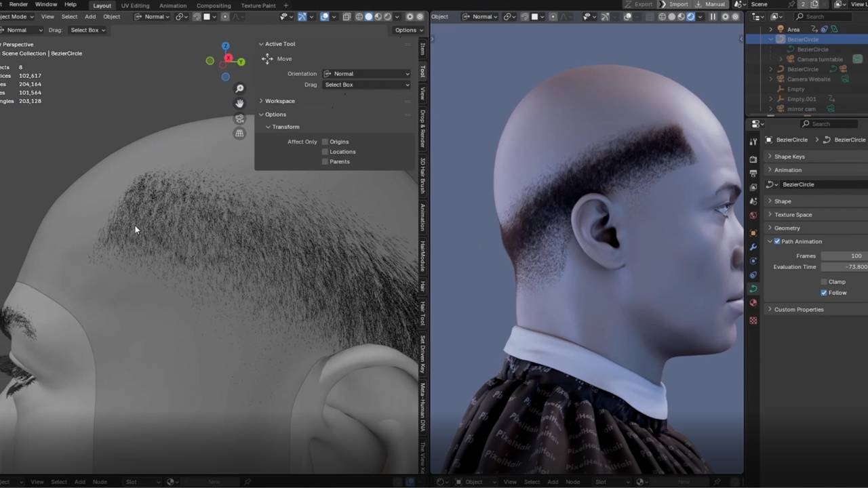This screenshot has height=488, width=868.
Task: Click the red X axis on navigation gizmo
Action: tap(229, 58)
